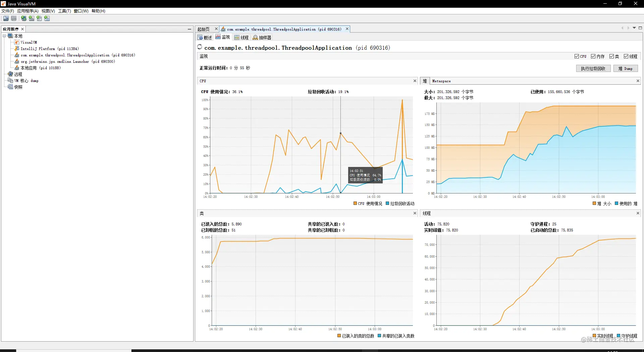Click the 远程 remote hosts icon
The width and height of the screenshot is (644, 352).
click(x=10, y=74)
